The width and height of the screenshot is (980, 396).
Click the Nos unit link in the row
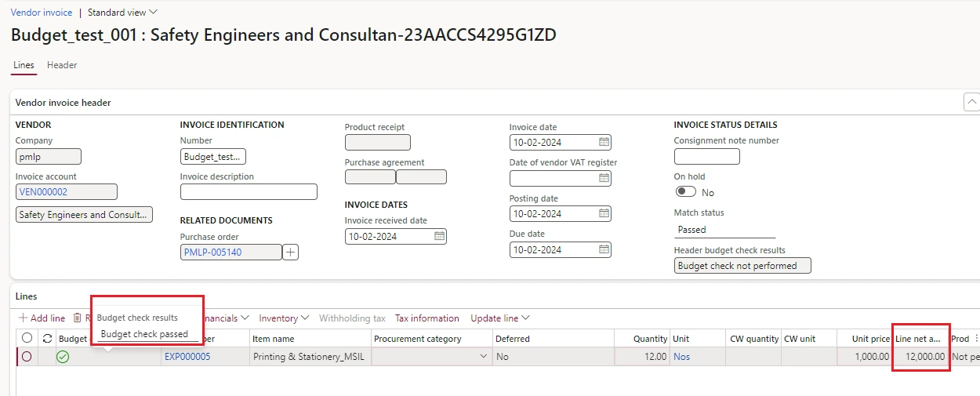(x=681, y=357)
